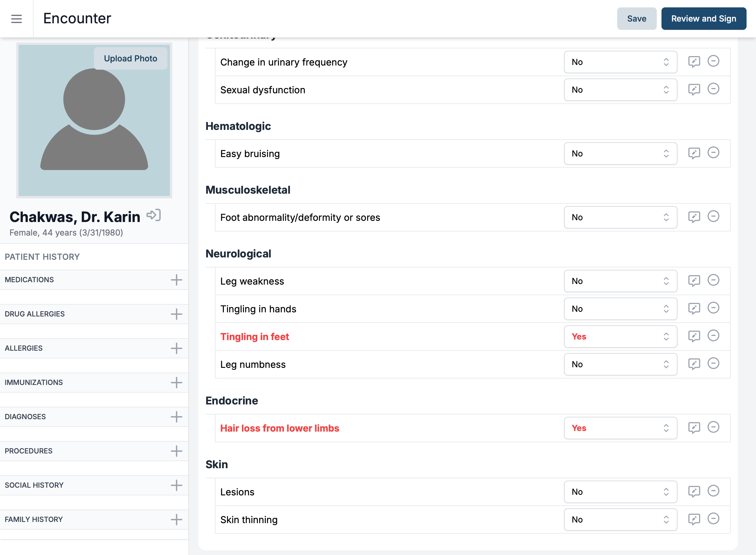This screenshot has width=756, height=555.
Task: Add comment to Tingling in feet
Action: [694, 336]
